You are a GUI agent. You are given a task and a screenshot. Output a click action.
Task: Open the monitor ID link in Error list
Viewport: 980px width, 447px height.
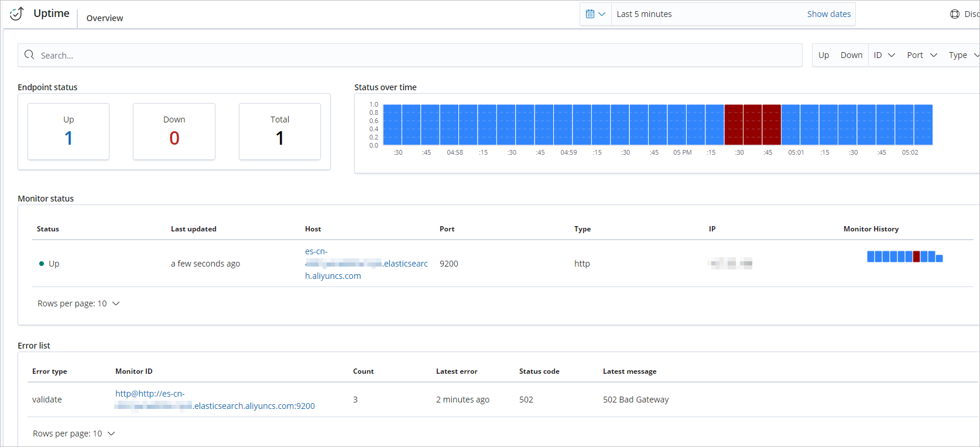(215, 400)
